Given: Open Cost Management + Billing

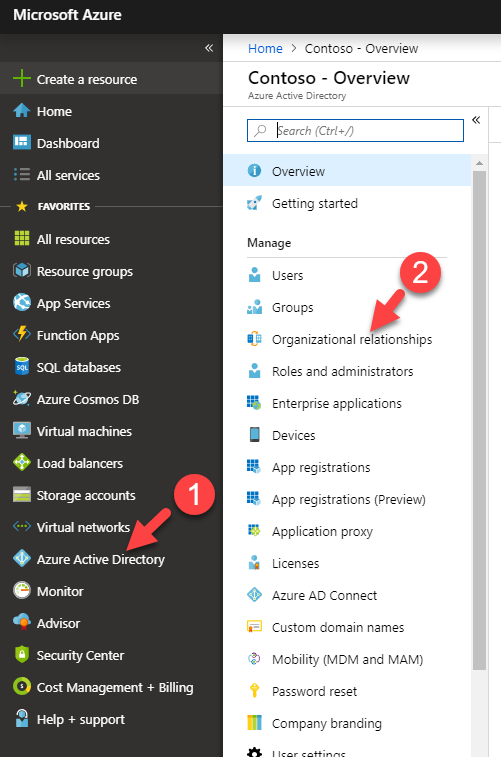Looking at the screenshot, I should tap(115, 687).
